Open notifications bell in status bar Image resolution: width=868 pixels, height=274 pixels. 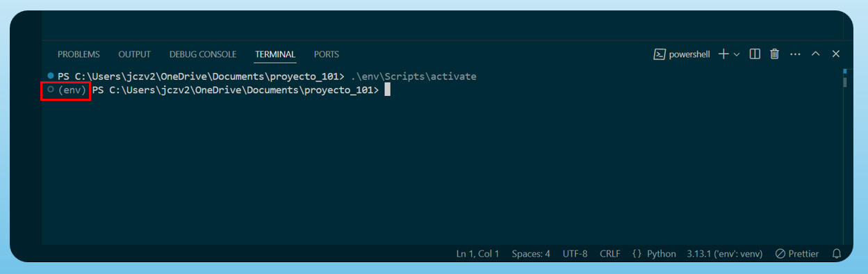coord(837,254)
